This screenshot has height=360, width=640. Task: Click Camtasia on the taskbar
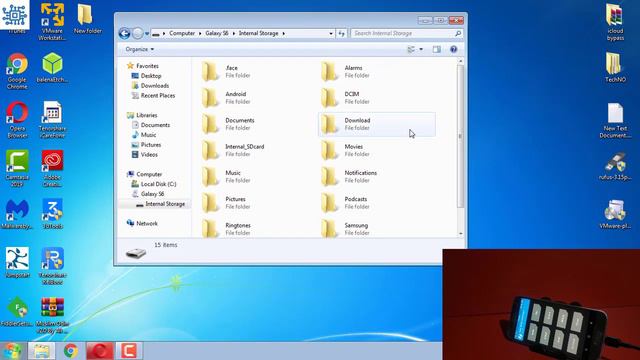[129, 351]
